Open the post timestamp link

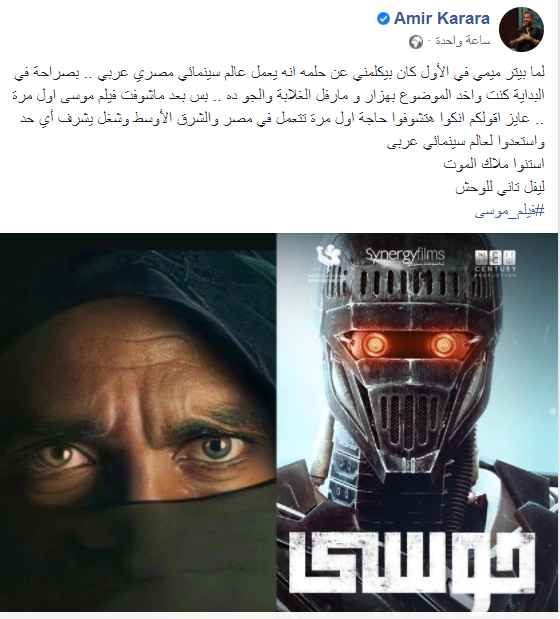[x=463, y=41]
